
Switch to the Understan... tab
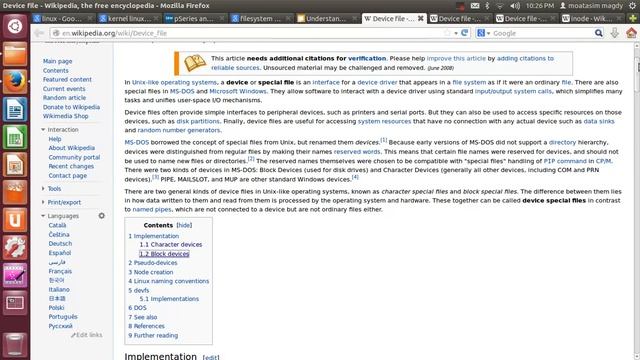(x=327, y=18)
